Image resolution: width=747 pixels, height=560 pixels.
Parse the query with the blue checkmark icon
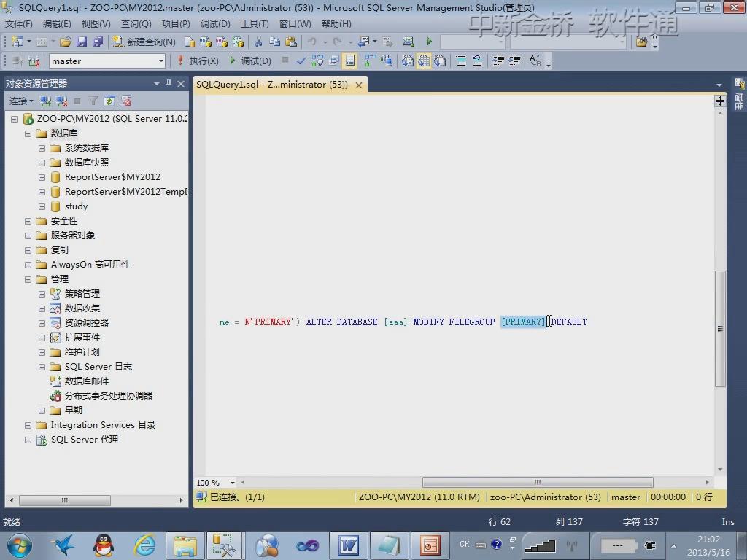tap(301, 61)
